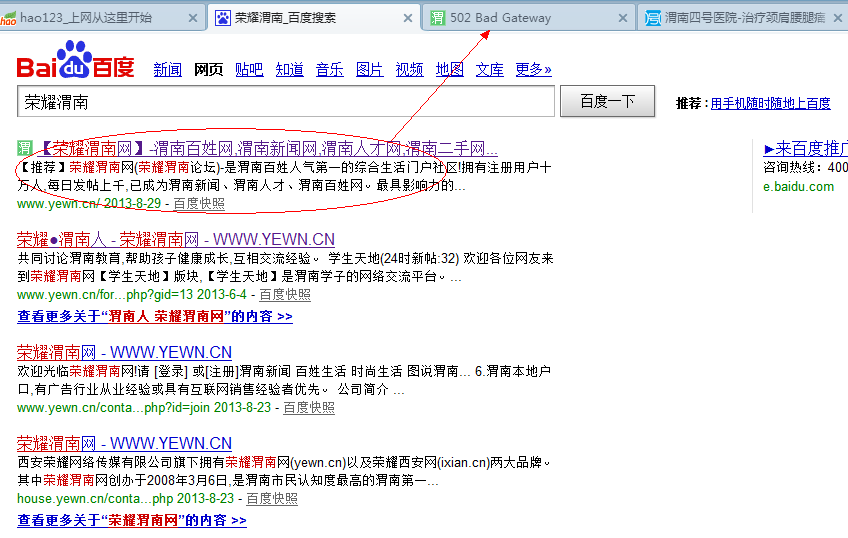Click the 咨询热线 hotline text

click(x=805, y=167)
